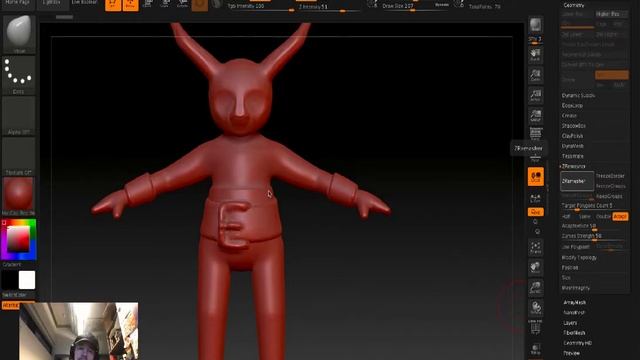Toggle KeepGroups in ZRemesher

tap(610, 196)
